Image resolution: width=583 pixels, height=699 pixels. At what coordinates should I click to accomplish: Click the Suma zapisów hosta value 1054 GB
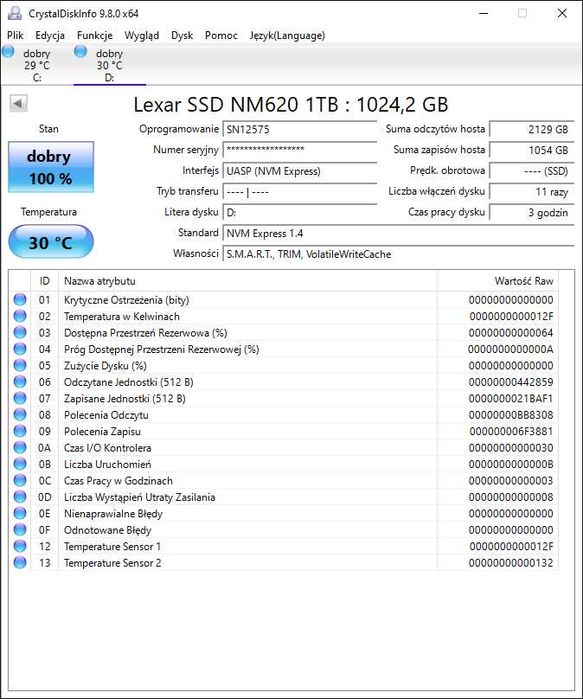tap(532, 150)
